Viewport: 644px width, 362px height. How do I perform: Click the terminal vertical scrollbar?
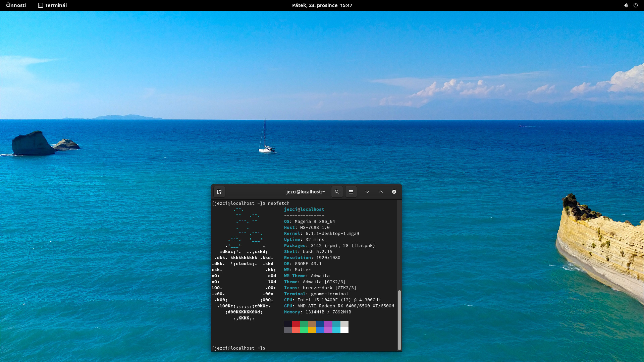pos(399,320)
